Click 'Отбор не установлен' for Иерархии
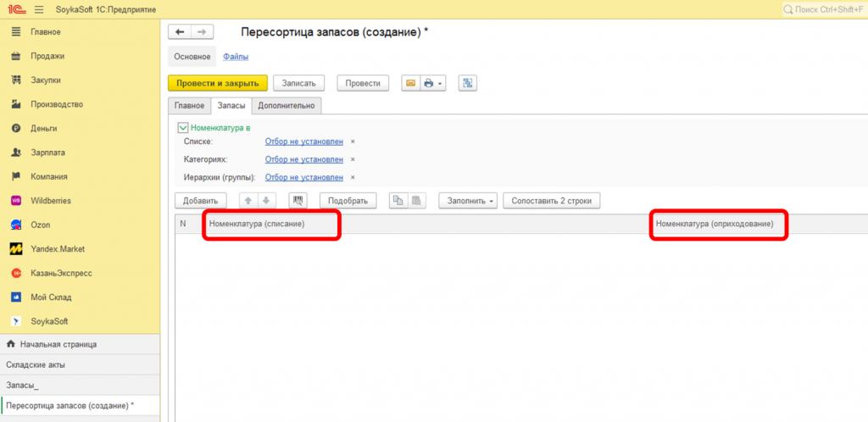 click(303, 177)
